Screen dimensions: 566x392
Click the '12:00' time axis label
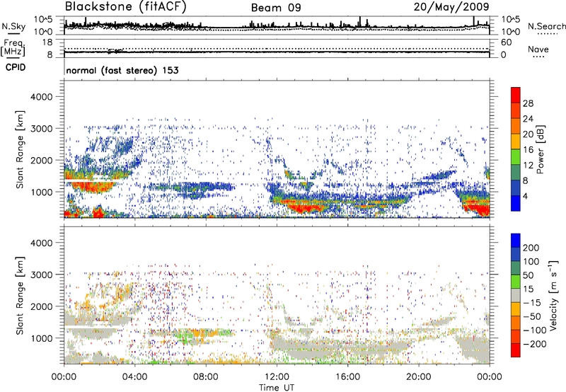[277, 377]
